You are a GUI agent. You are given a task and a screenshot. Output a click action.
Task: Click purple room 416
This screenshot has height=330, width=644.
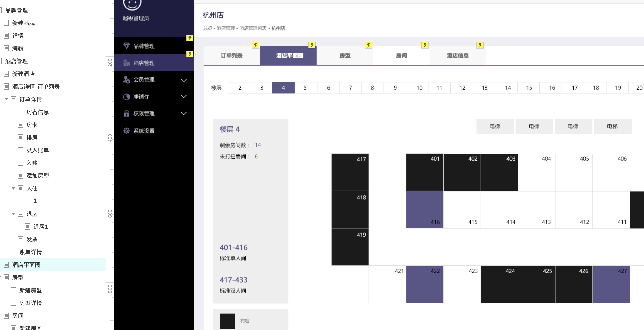click(x=425, y=210)
